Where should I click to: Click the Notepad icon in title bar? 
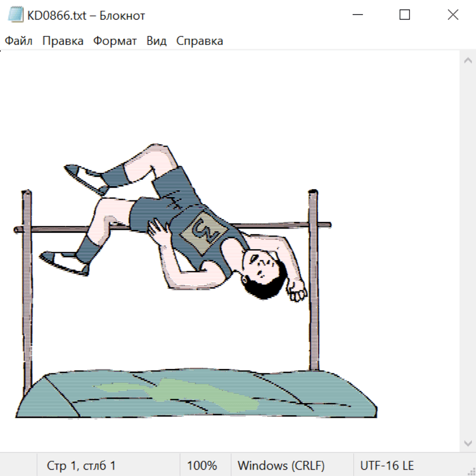click(x=15, y=15)
